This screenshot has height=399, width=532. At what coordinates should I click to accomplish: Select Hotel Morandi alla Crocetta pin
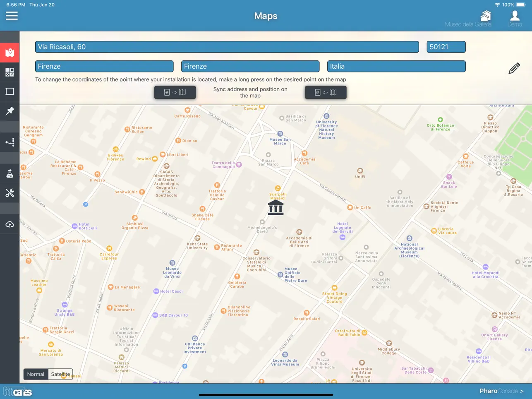[x=486, y=267]
